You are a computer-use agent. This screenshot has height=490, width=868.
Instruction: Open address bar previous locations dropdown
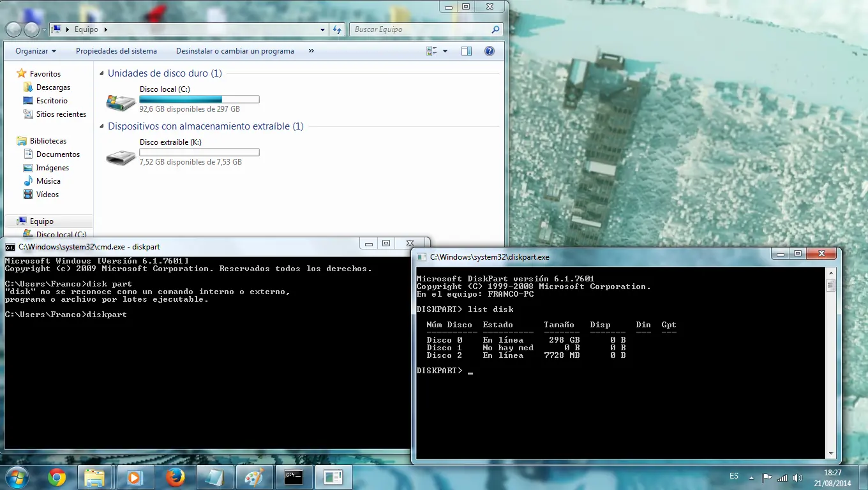323,29
